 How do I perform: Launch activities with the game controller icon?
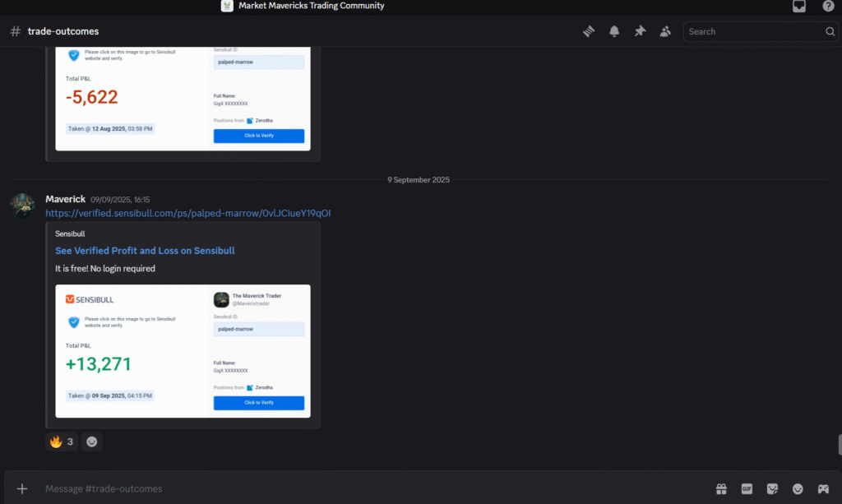coord(822,488)
